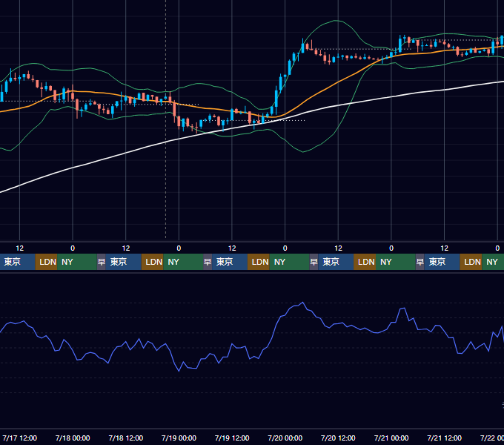Choose the 東京 session block at 7/20 12:00
Image resolution: width=504 pixels, height=445 pixels.
(336, 262)
